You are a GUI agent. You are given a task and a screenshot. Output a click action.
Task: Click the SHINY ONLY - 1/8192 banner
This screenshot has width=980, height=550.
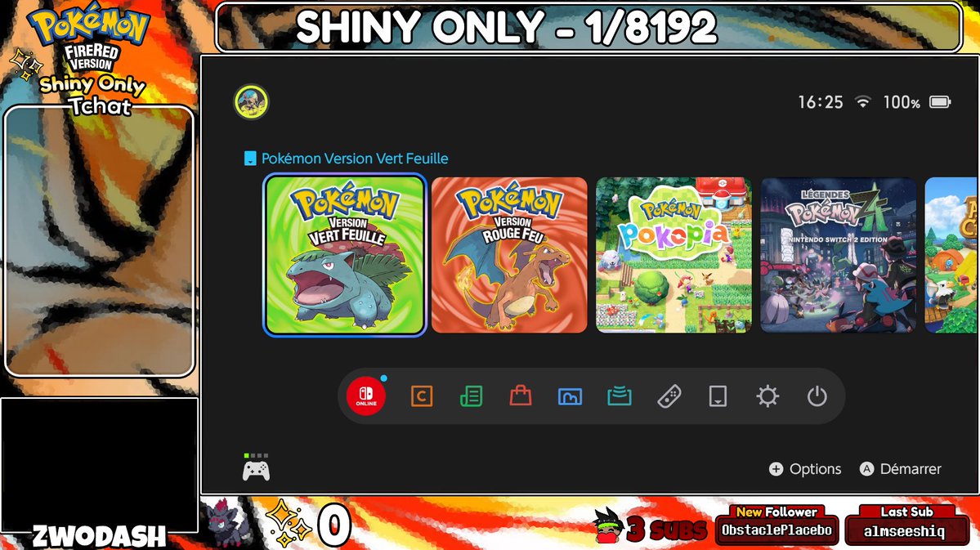(588, 27)
